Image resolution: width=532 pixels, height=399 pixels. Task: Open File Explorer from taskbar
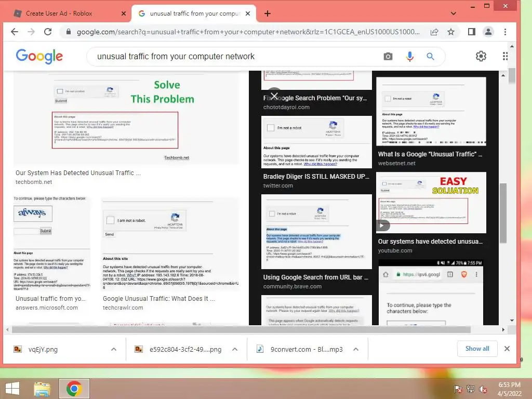[x=42, y=389]
